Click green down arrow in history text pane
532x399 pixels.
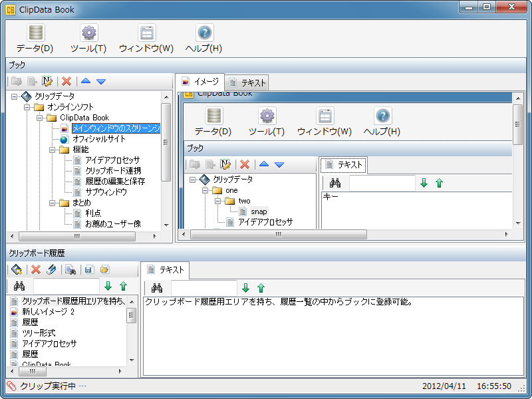coord(245,289)
